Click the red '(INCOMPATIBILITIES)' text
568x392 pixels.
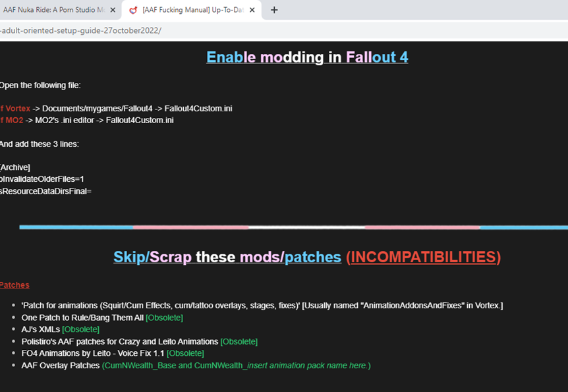(x=422, y=257)
